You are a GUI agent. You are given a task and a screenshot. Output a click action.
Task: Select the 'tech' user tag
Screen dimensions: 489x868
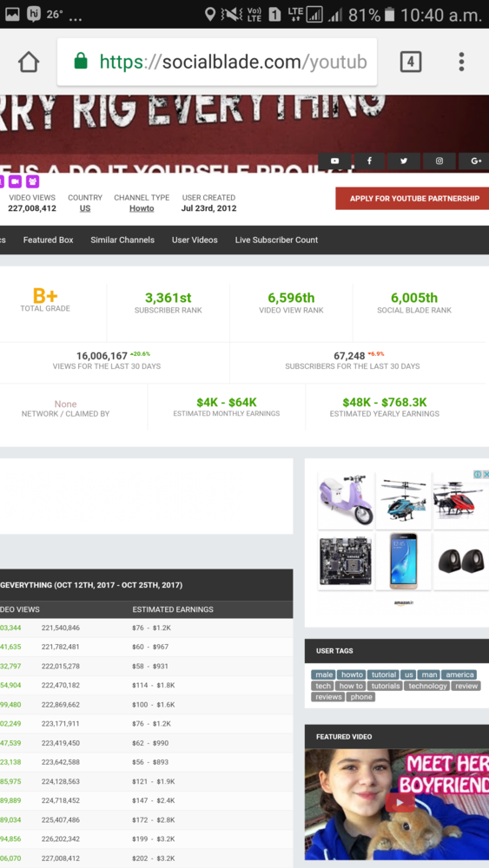(323, 686)
